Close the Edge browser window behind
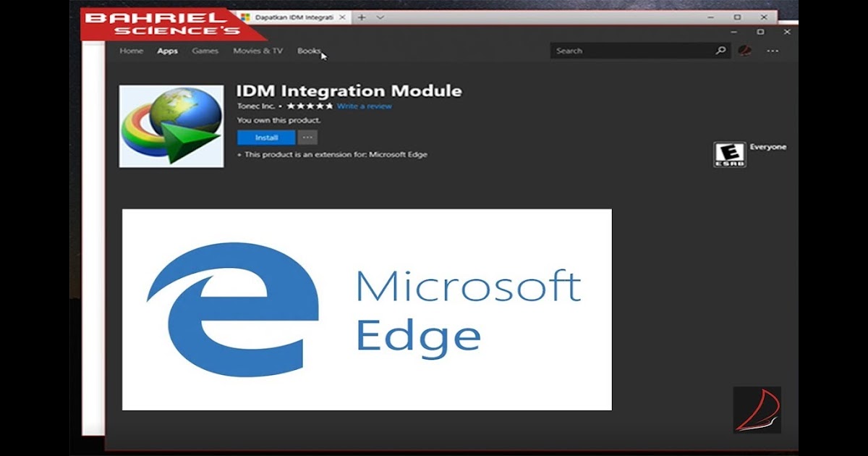This screenshot has height=456, width=868. click(764, 17)
